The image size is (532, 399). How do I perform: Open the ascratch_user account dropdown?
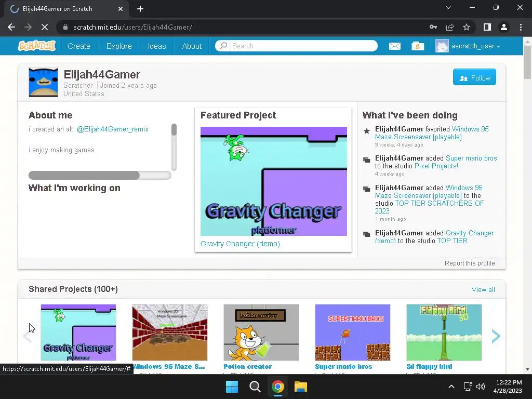click(x=468, y=46)
